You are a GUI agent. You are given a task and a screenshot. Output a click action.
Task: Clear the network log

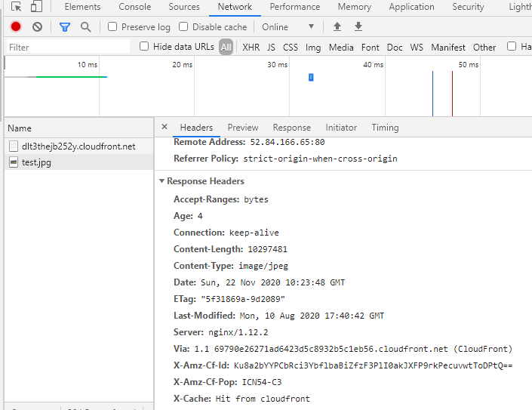click(x=37, y=26)
